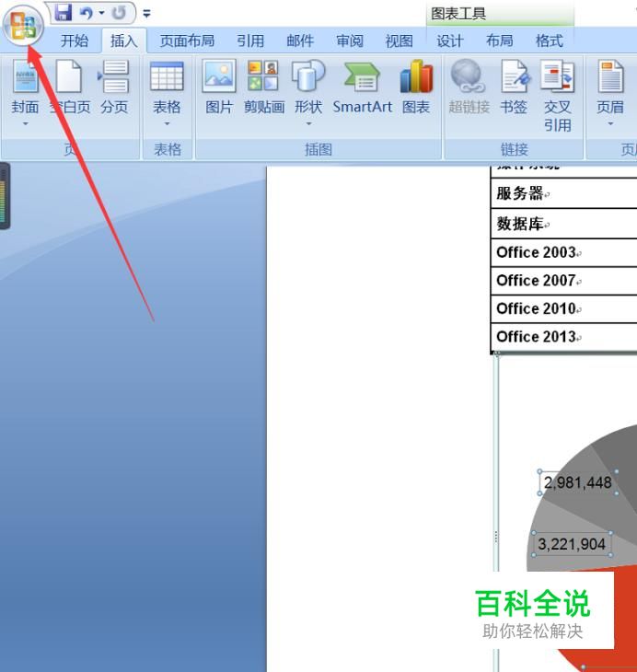This screenshot has height=672, width=637.
Task: Click the 数据库 table cell
Action: (x=563, y=224)
